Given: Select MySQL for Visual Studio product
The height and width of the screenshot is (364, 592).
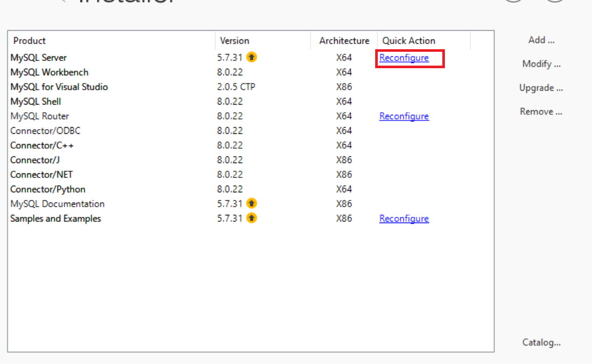Looking at the screenshot, I should click(251, 87).
